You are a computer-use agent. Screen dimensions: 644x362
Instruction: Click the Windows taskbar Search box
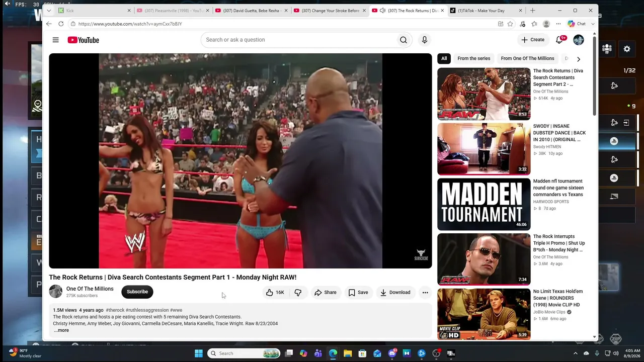click(245, 353)
